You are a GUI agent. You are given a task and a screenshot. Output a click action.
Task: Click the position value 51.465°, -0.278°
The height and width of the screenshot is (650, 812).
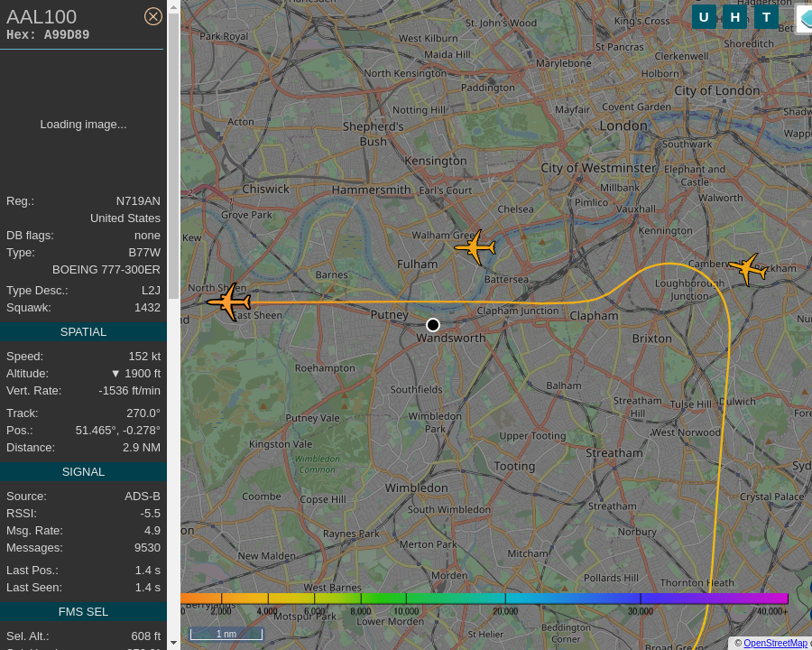coord(118,431)
